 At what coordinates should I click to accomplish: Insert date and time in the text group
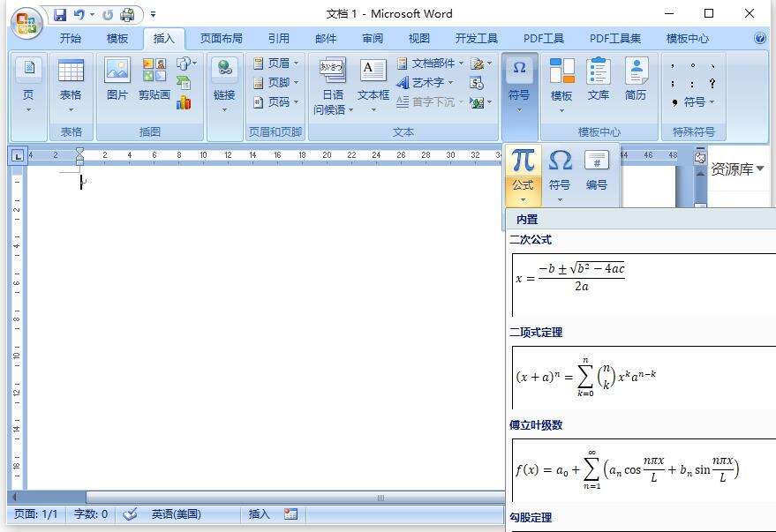tap(477, 83)
